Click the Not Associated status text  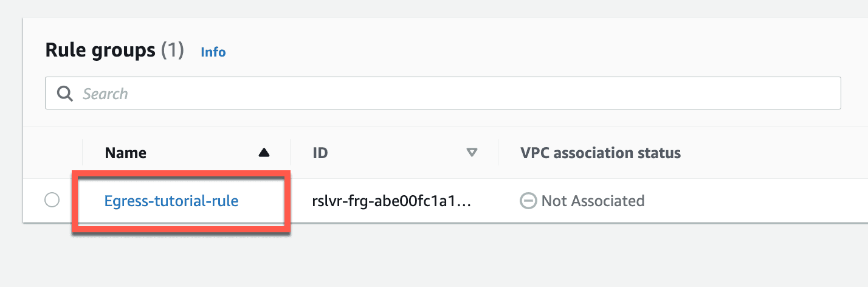coord(593,201)
